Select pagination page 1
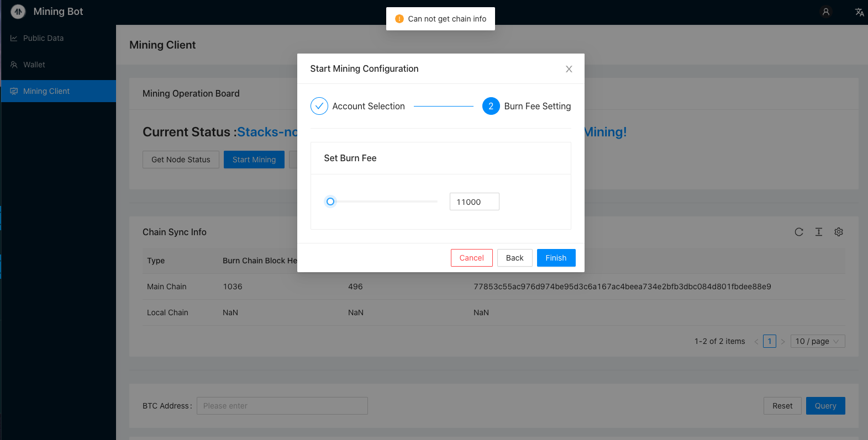This screenshot has width=868, height=440. pos(770,341)
